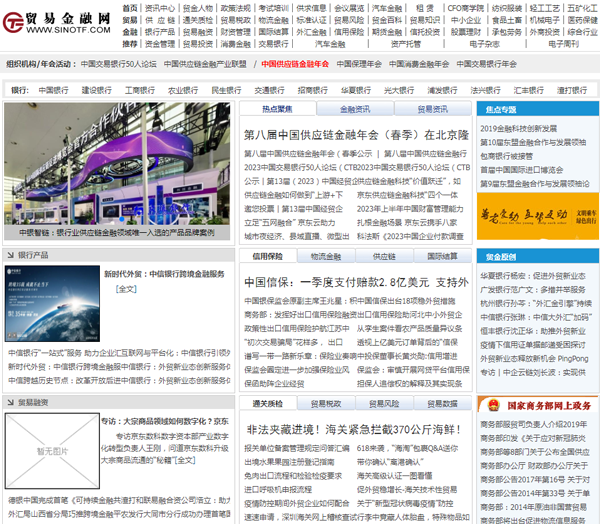Screen dimensions: 600x524
Task: Open 政策法规 navigation link
Action: point(235,8)
